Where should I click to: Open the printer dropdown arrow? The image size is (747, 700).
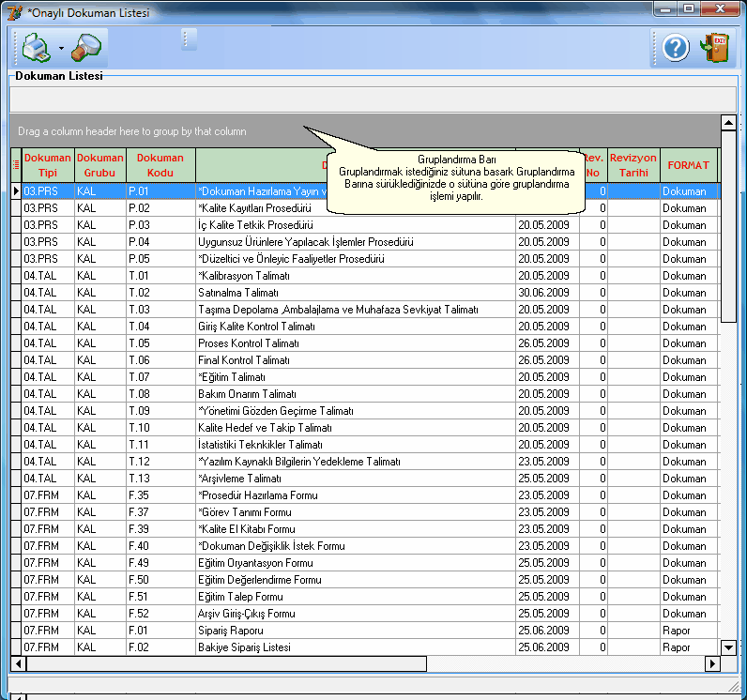click(61, 48)
